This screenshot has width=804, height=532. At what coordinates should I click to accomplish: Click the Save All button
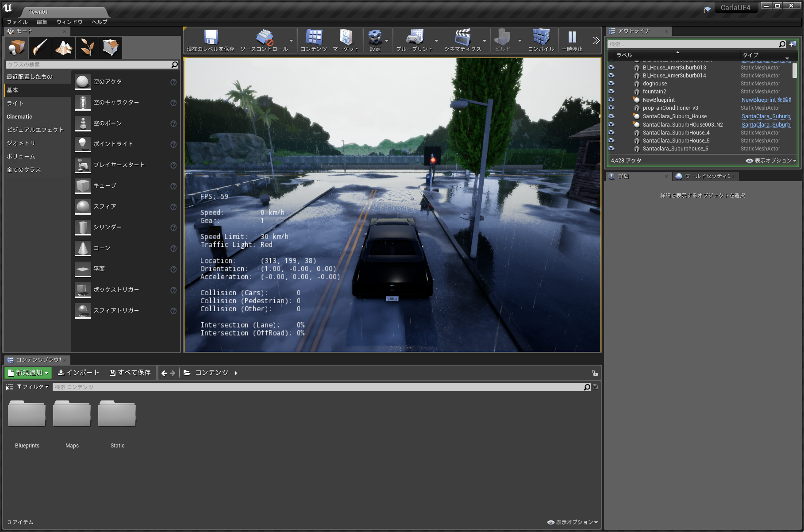[x=130, y=373]
